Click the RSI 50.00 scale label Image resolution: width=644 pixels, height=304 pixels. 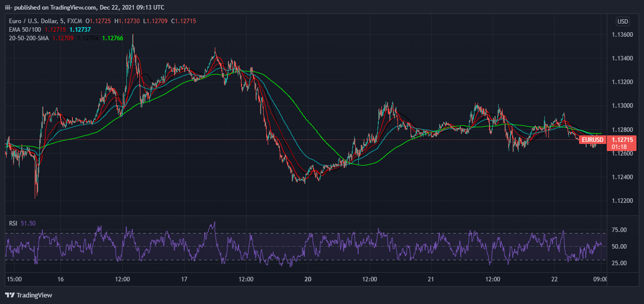619,247
